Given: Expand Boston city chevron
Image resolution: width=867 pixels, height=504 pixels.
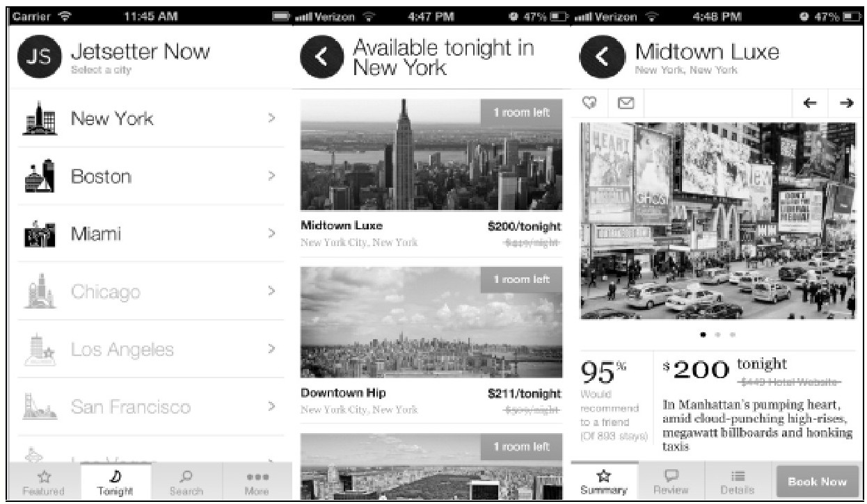Looking at the screenshot, I should click(x=271, y=177).
